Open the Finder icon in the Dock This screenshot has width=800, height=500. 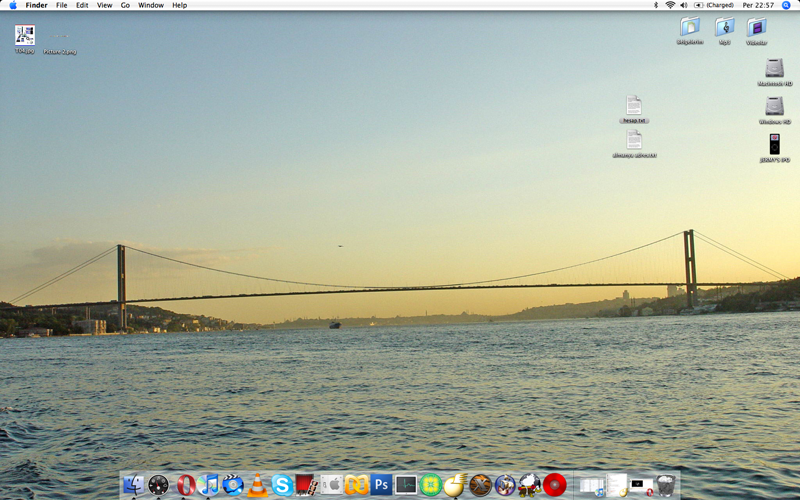point(134,485)
